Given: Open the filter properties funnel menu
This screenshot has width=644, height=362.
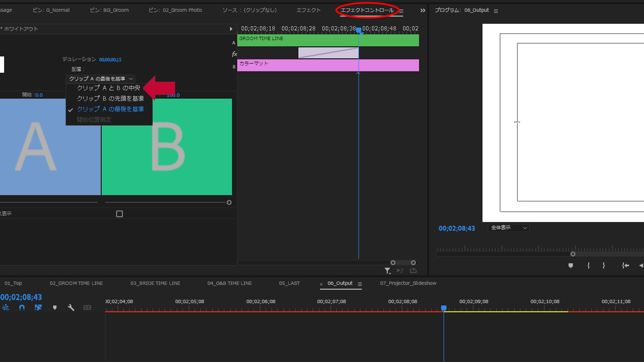Looking at the screenshot, I should (x=387, y=270).
